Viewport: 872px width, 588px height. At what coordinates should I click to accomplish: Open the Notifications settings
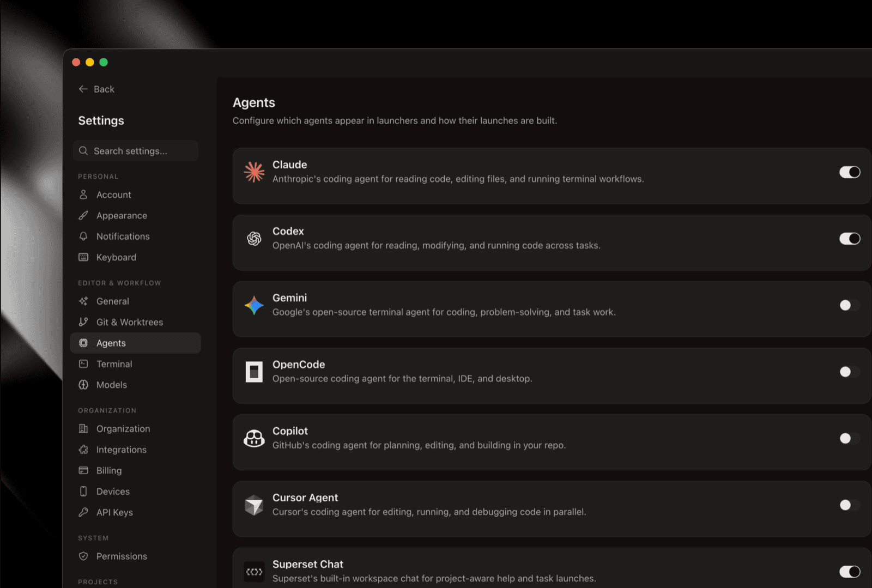tap(123, 236)
